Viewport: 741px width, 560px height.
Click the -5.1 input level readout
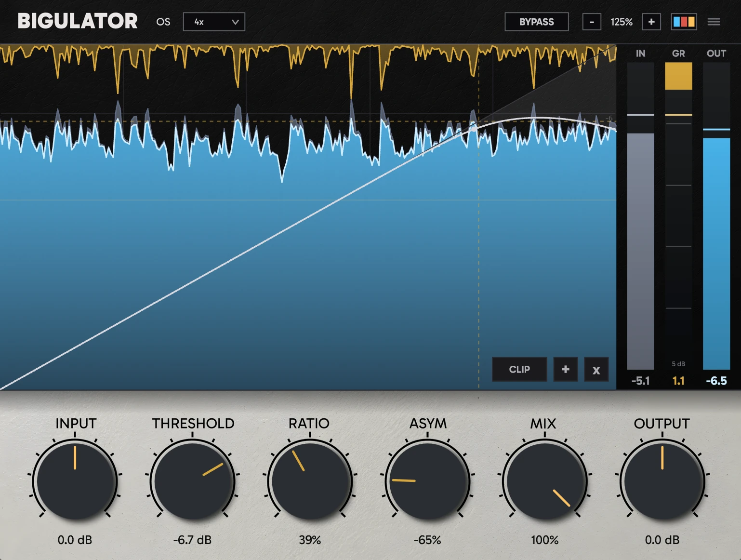pyautogui.click(x=640, y=381)
